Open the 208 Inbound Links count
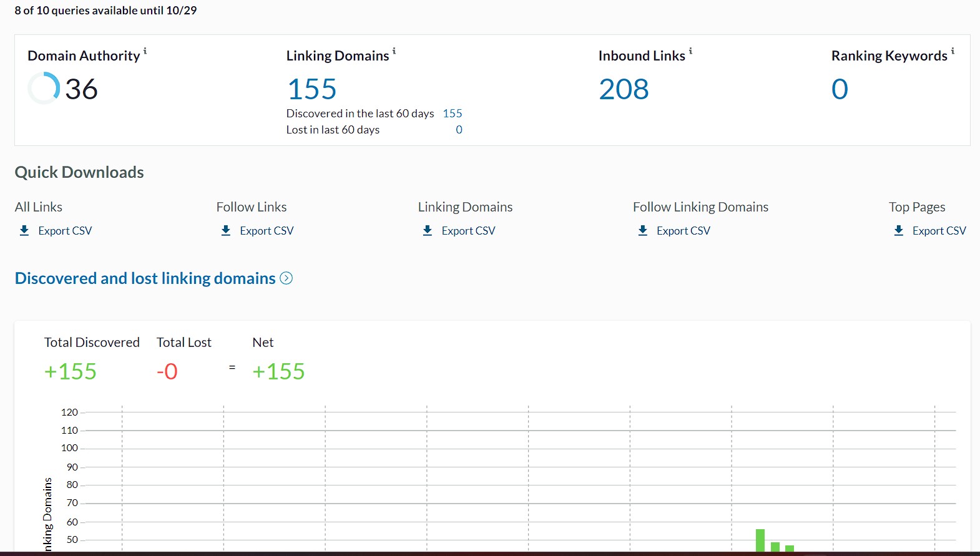980x556 pixels. pyautogui.click(x=624, y=89)
